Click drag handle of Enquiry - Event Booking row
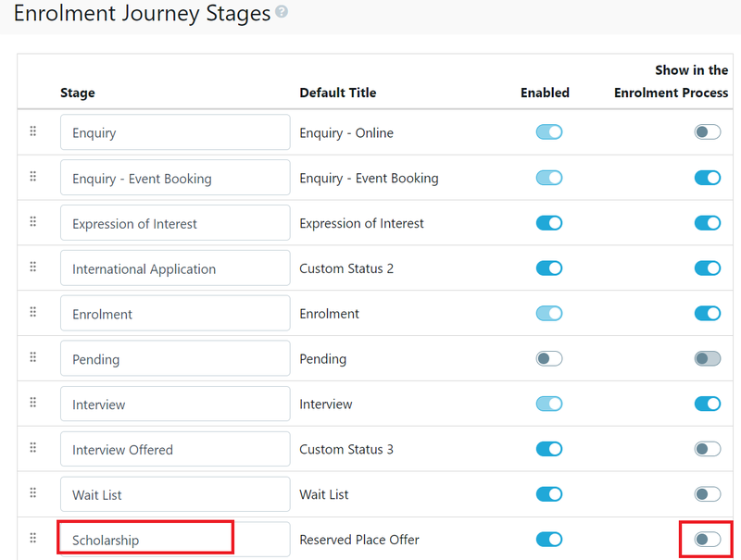 pyautogui.click(x=33, y=177)
